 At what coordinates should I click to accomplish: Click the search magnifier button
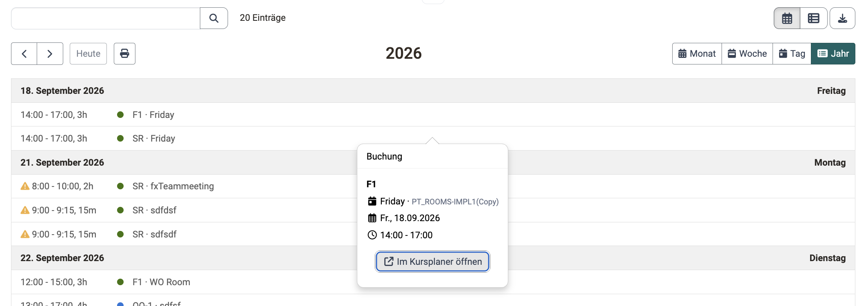tap(214, 18)
